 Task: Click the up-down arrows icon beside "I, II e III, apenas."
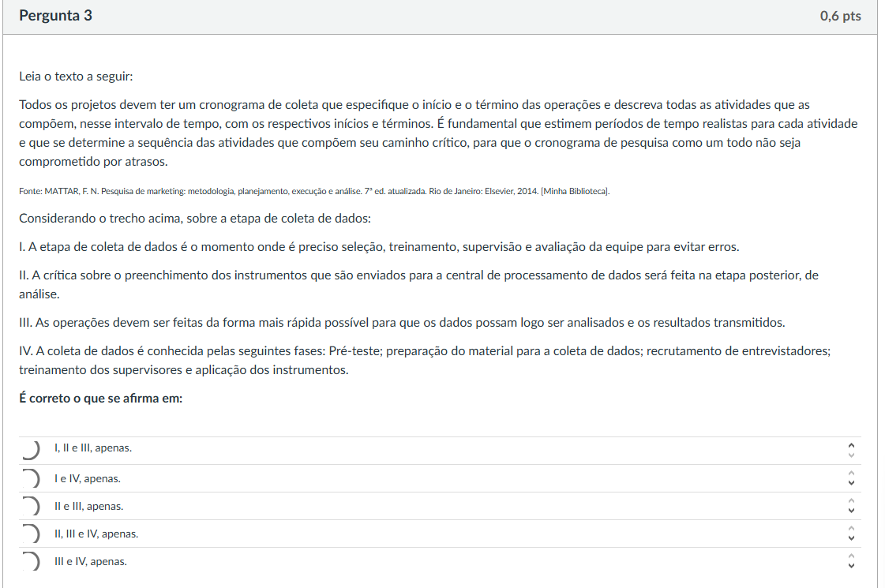(850, 449)
